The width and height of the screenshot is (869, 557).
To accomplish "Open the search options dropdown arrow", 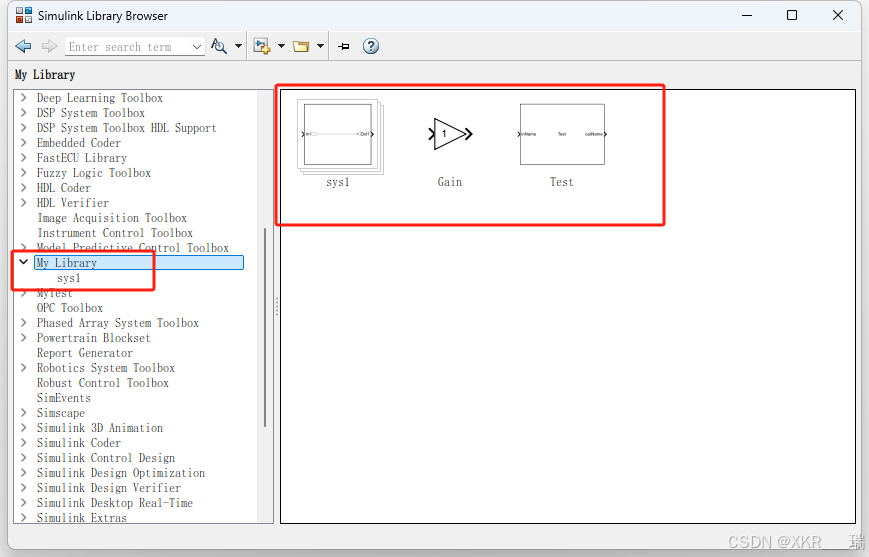I will coord(238,46).
